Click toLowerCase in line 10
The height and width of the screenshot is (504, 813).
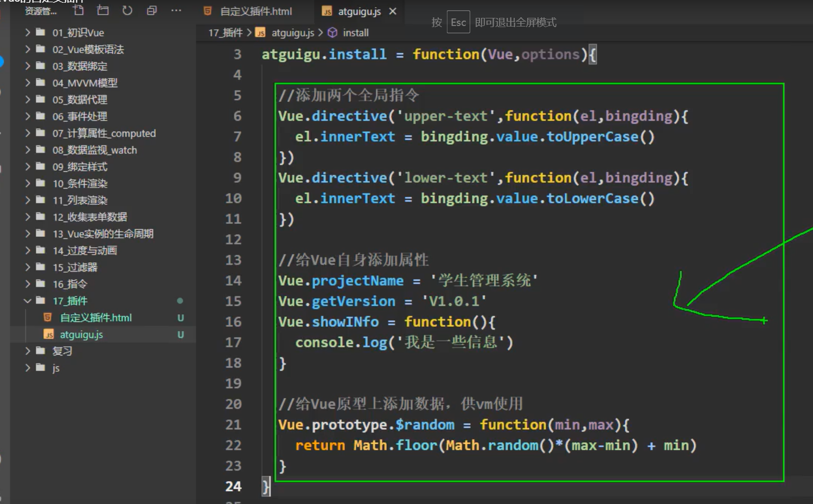tap(592, 198)
